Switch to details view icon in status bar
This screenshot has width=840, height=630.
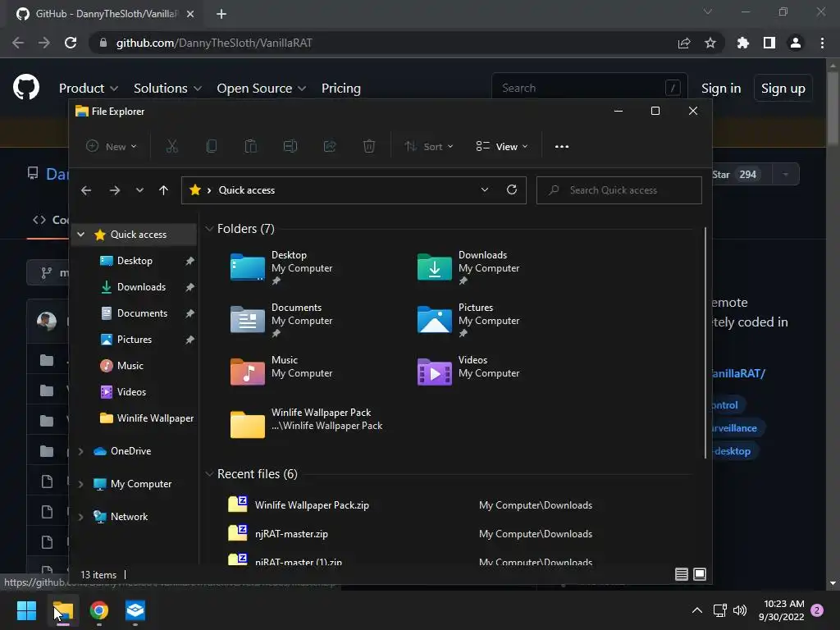tap(681, 574)
